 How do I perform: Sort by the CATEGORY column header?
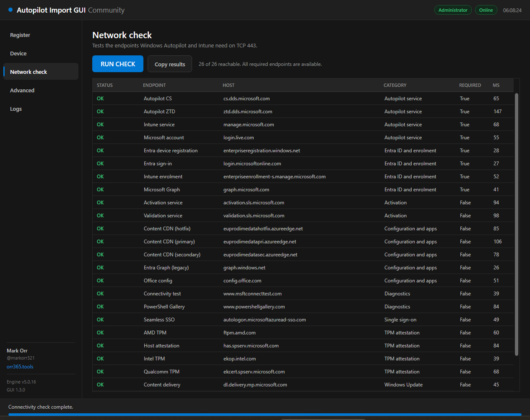[395, 85]
